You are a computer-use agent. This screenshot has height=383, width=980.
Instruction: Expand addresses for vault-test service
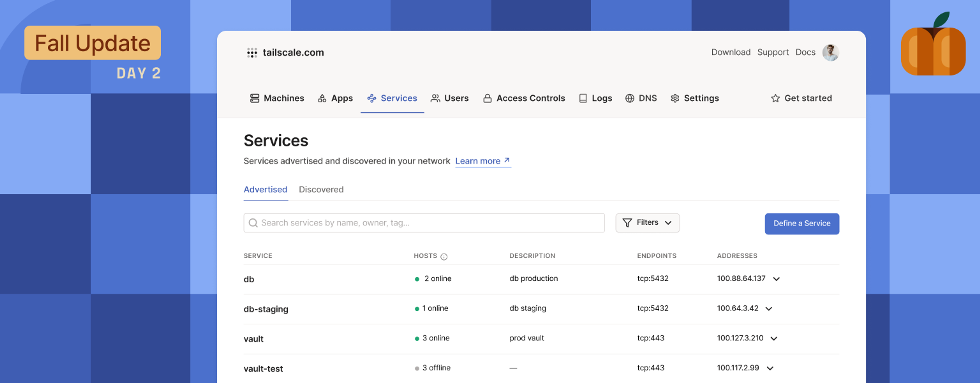click(770, 368)
